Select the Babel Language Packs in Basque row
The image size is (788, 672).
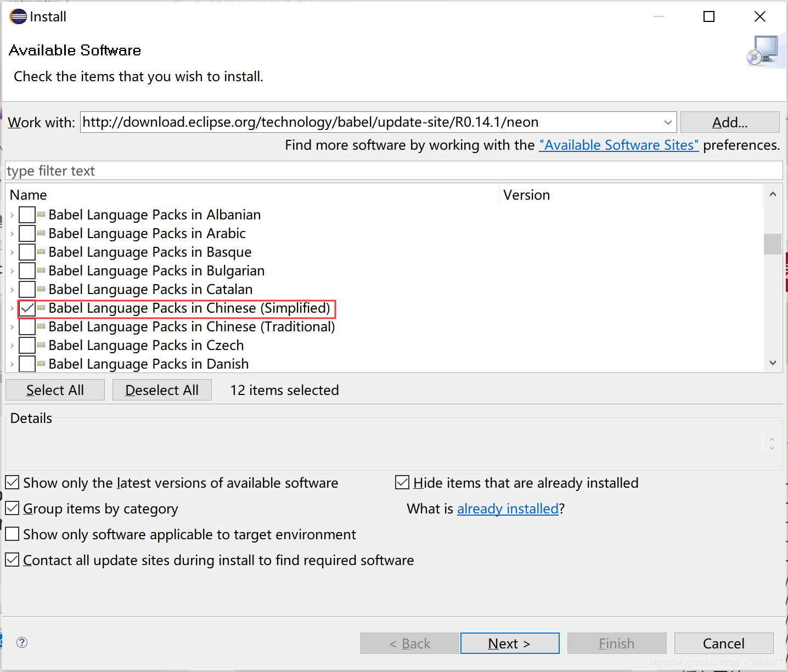pyautogui.click(x=150, y=252)
